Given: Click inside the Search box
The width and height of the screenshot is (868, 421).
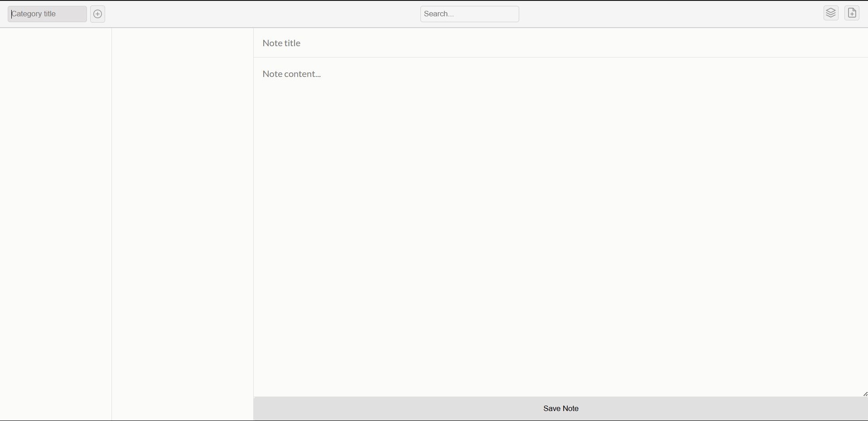Looking at the screenshot, I should (x=470, y=14).
